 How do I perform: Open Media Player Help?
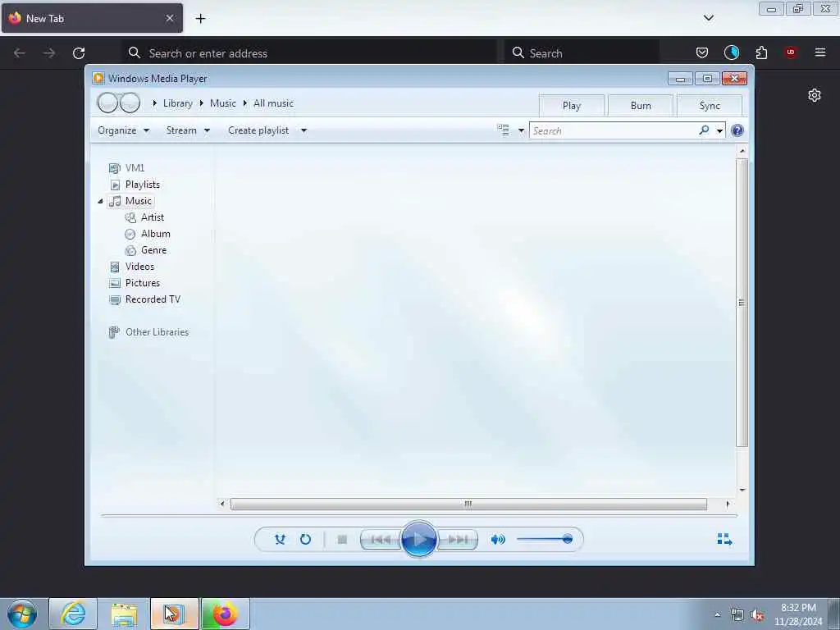coord(737,130)
